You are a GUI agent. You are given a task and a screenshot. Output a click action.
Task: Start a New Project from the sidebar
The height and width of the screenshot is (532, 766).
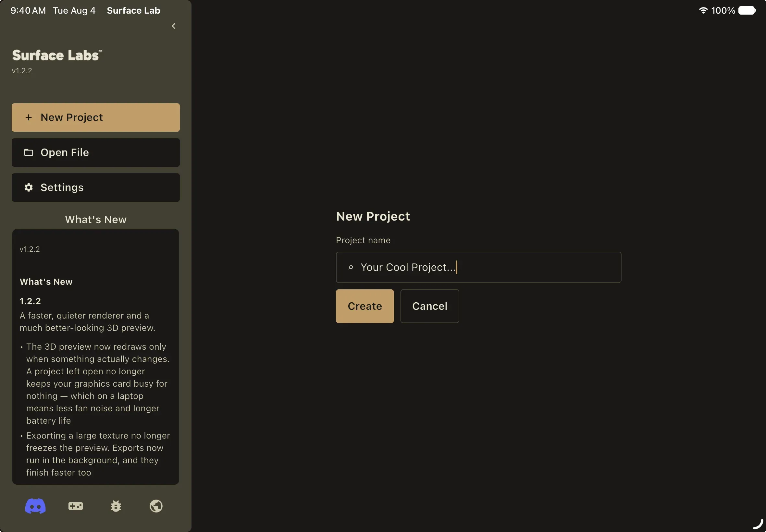(x=96, y=117)
